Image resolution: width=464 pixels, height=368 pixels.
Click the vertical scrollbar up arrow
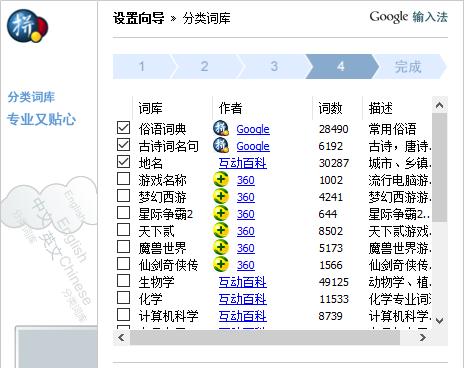439,105
